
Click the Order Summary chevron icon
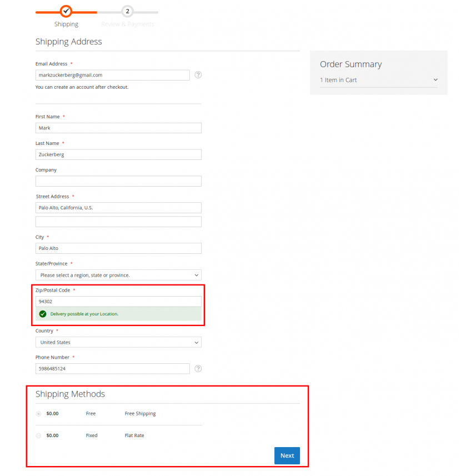click(435, 80)
